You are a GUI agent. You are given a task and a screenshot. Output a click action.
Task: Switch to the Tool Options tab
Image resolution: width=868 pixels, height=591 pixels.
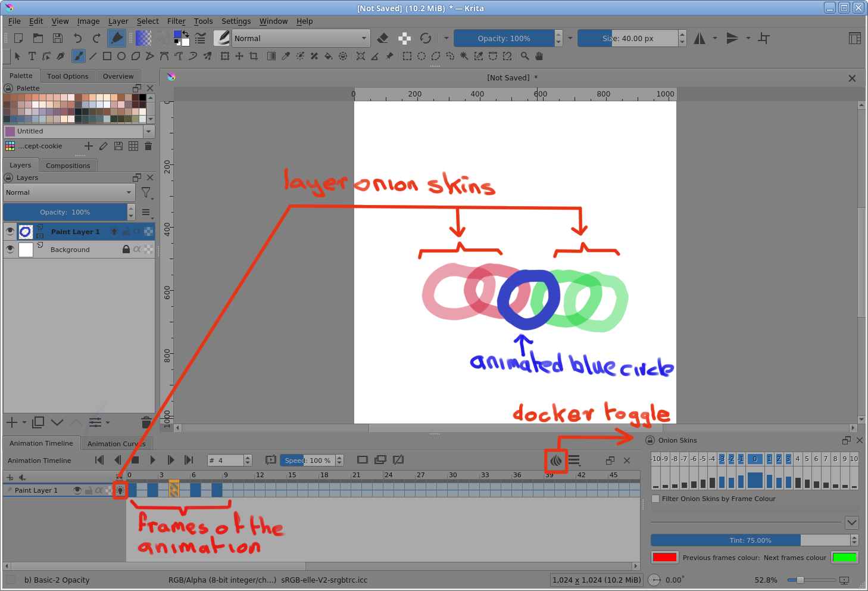pos(67,76)
